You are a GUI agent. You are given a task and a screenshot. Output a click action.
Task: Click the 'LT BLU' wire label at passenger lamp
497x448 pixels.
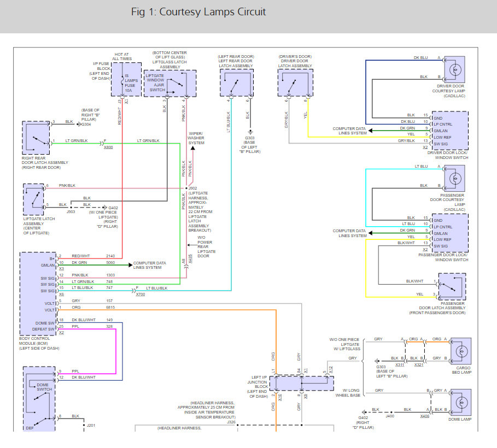click(x=421, y=166)
